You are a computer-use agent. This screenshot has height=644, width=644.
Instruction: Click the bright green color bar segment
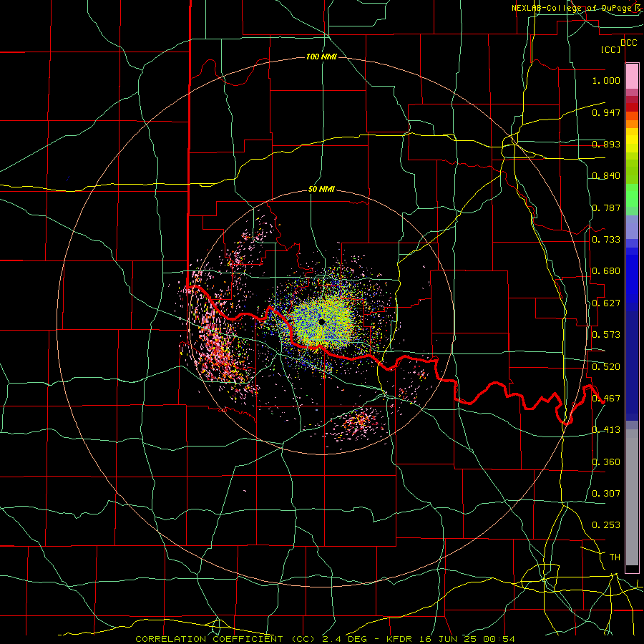(x=632, y=195)
